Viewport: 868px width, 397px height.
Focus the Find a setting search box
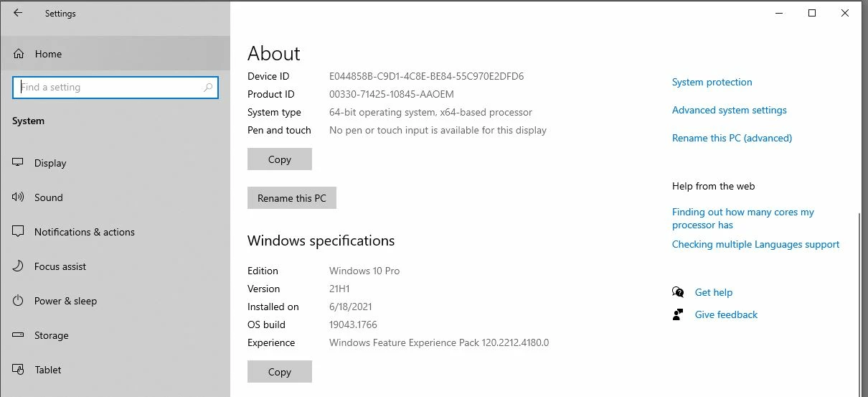pyautogui.click(x=115, y=88)
